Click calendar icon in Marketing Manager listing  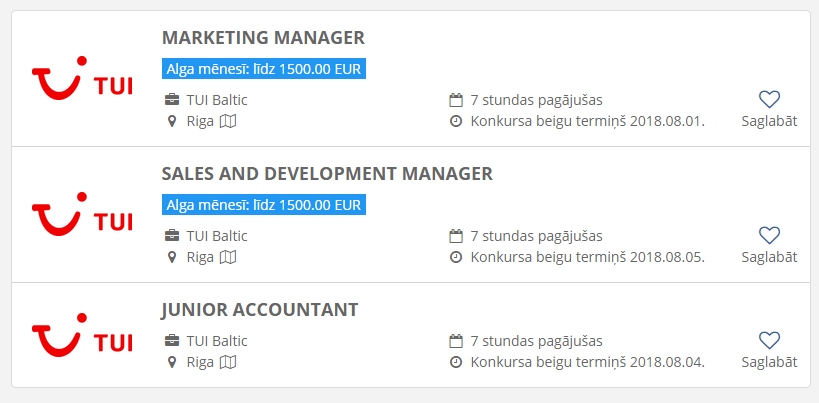tap(456, 100)
